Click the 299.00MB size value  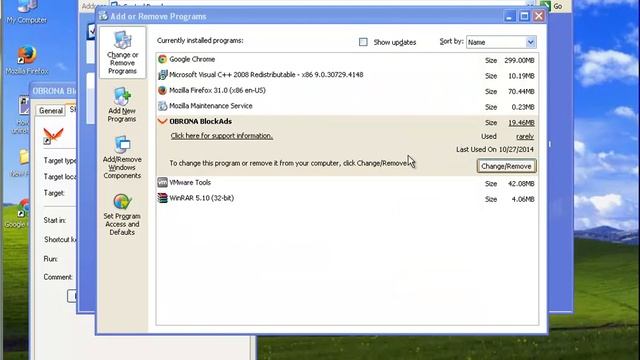(519, 60)
